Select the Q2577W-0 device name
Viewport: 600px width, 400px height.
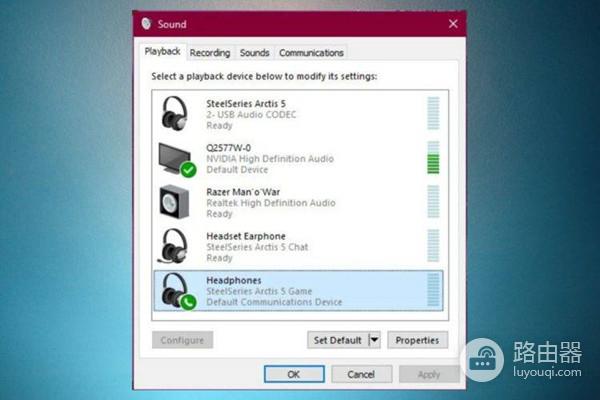tap(228, 147)
